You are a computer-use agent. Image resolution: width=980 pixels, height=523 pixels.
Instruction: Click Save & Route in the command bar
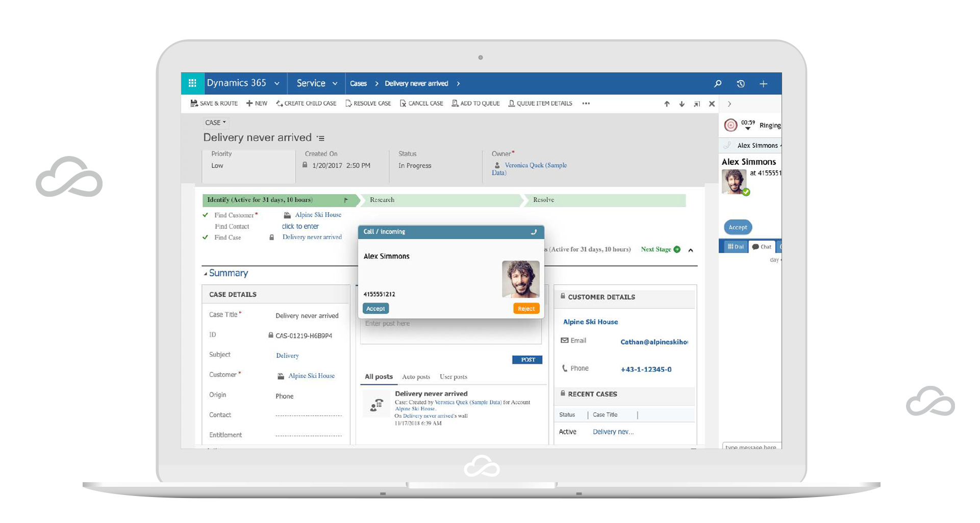(214, 103)
